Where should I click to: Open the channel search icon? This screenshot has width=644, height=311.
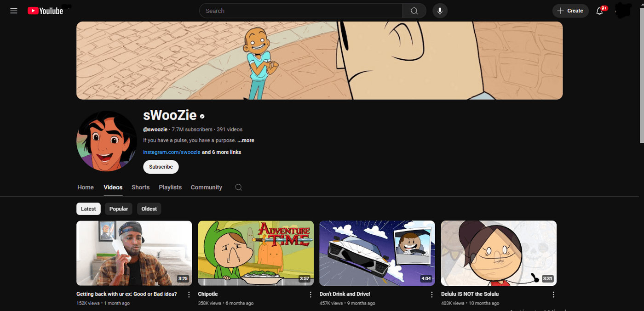pyautogui.click(x=238, y=187)
